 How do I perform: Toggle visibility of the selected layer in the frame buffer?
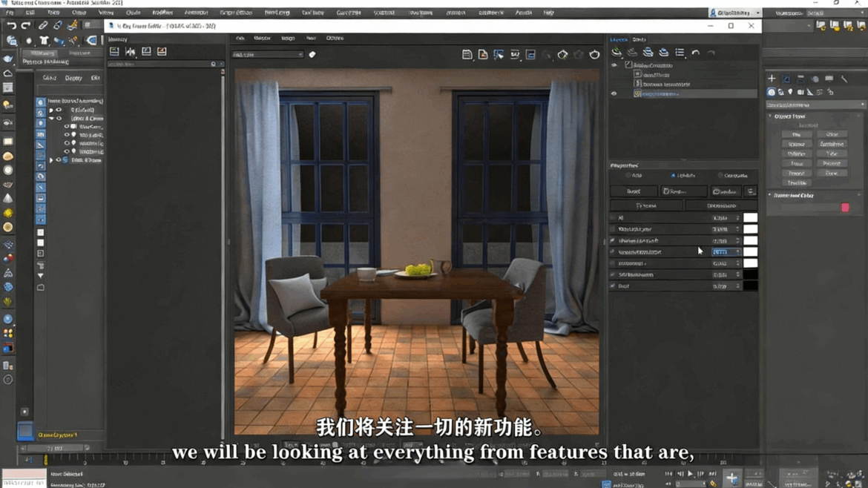pyautogui.click(x=614, y=93)
